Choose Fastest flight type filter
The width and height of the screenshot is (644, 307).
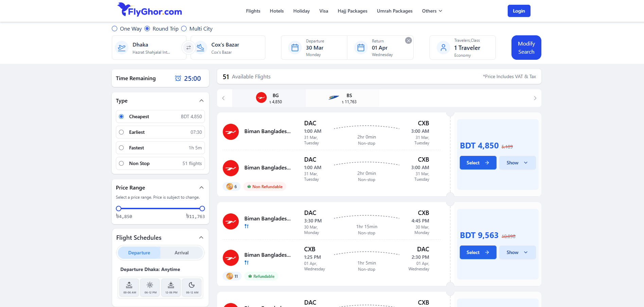pyautogui.click(x=160, y=148)
